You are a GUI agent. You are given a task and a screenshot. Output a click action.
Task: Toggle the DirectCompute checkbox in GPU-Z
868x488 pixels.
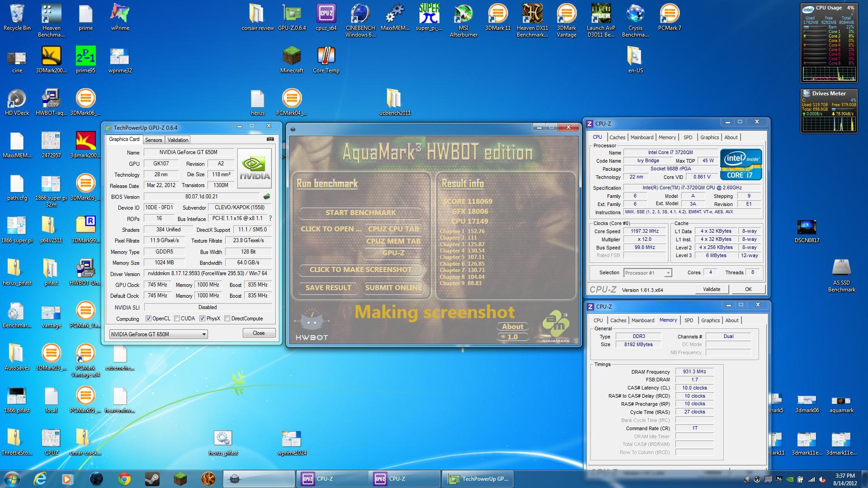pyautogui.click(x=227, y=319)
